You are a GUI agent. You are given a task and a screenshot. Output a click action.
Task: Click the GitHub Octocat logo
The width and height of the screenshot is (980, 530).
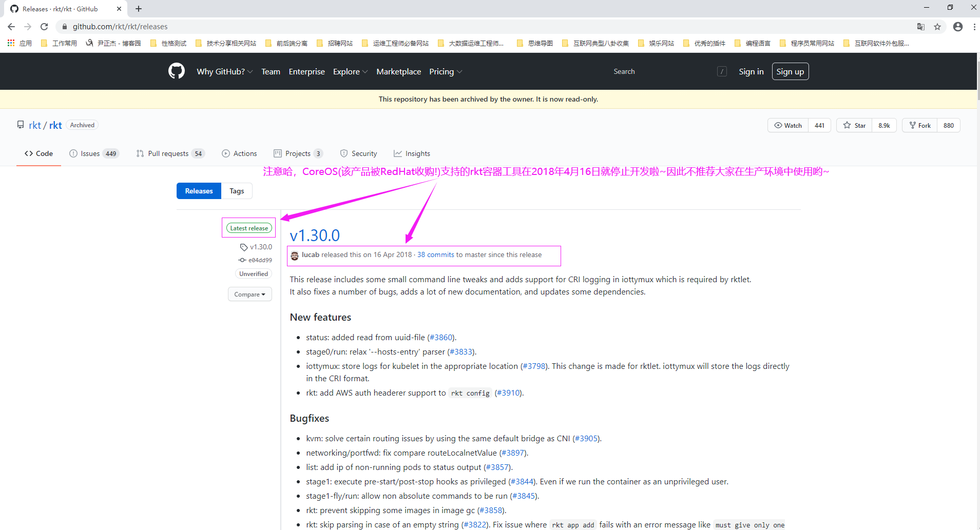tap(176, 71)
